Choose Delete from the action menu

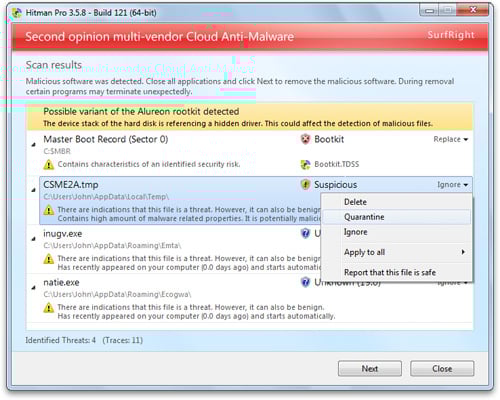pyautogui.click(x=397, y=202)
